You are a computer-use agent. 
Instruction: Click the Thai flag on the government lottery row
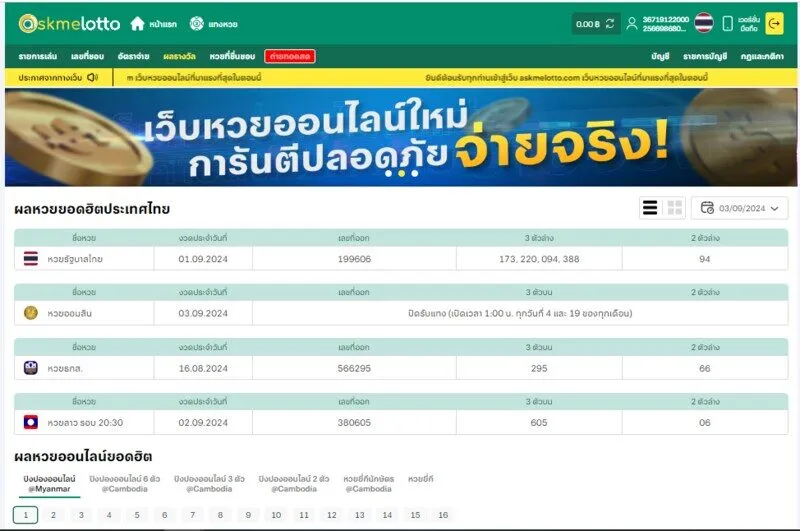tap(31, 259)
